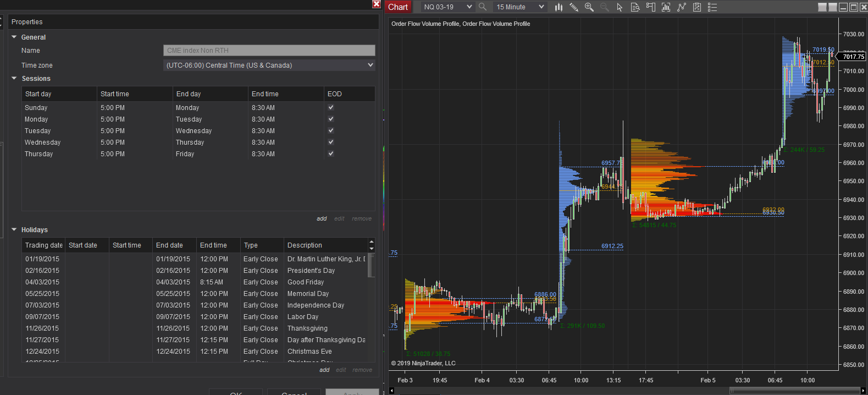Click add link under Sessions table

click(x=322, y=219)
